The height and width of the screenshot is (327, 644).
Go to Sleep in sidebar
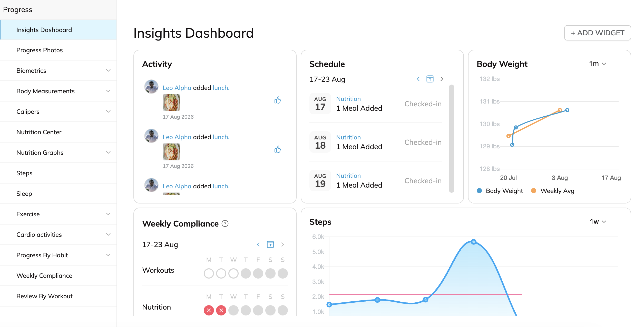(58, 193)
